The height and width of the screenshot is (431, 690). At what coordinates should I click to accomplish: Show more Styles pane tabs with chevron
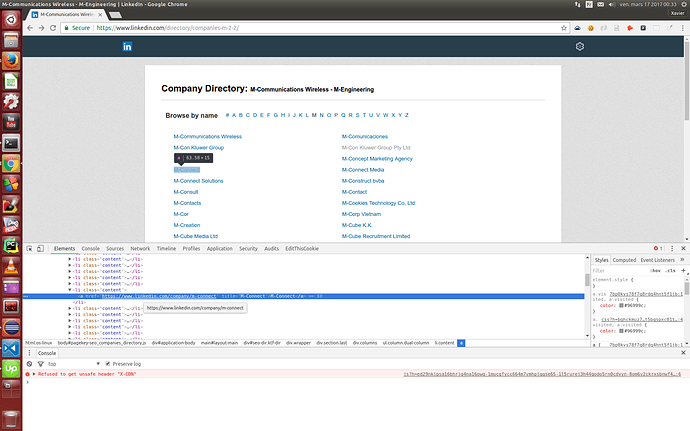coord(682,260)
